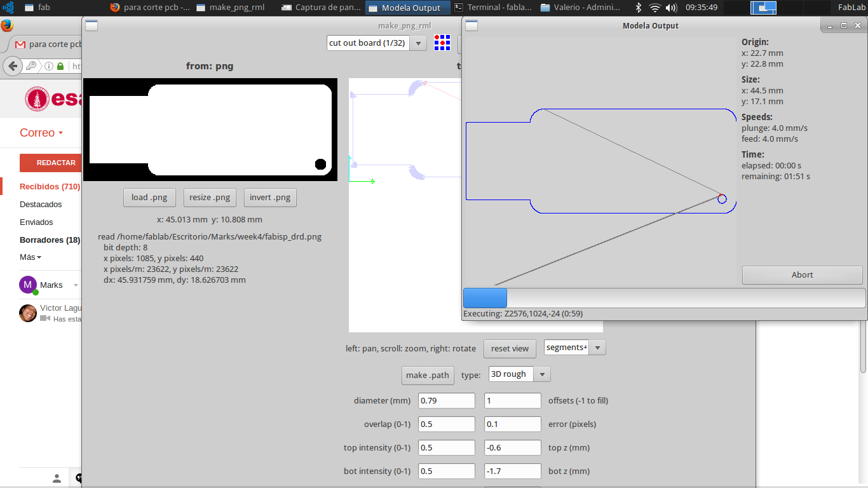Open the Firefox 'para corte pcb' taskbar entry

(150, 8)
